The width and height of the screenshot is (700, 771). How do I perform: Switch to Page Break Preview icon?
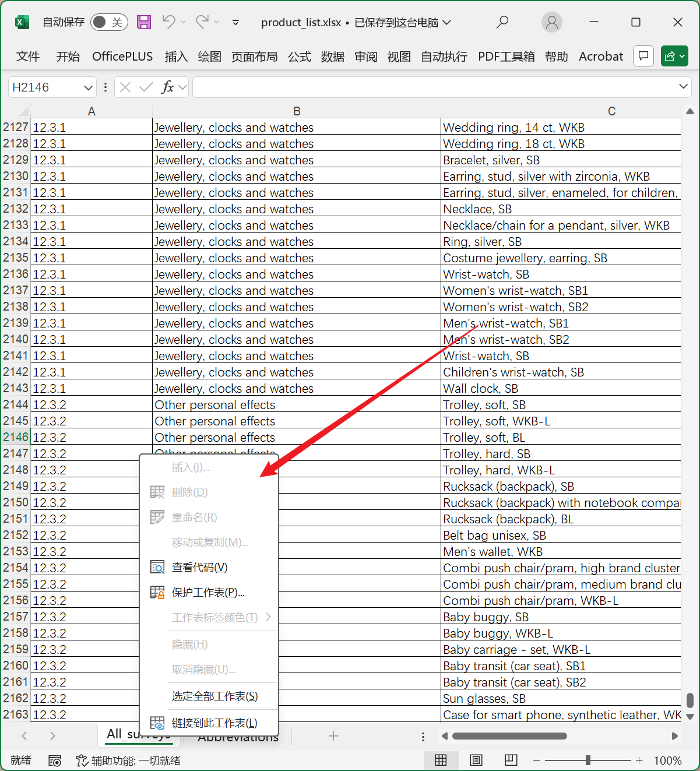click(x=511, y=760)
